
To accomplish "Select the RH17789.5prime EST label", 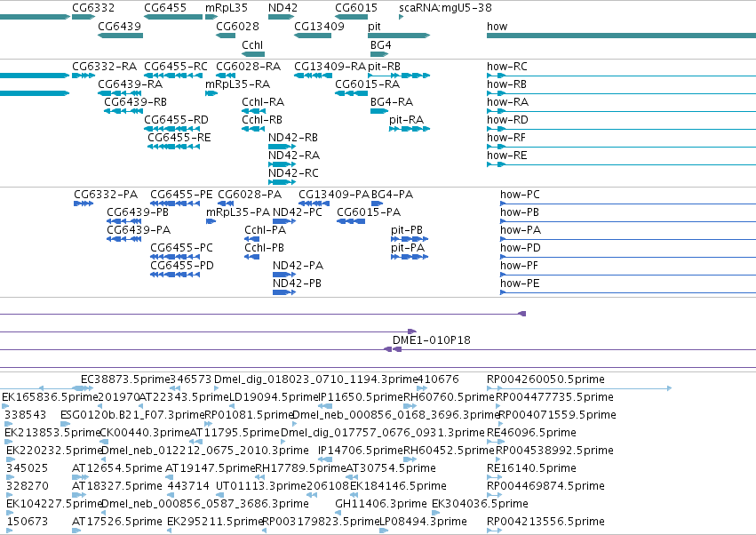I will click(x=300, y=468).
